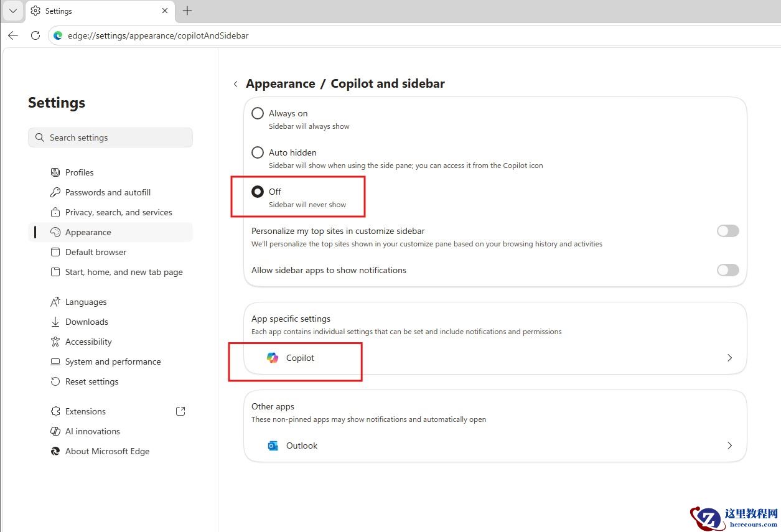Click the Copilot app icon
The height and width of the screenshot is (532, 781).
pyautogui.click(x=273, y=358)
